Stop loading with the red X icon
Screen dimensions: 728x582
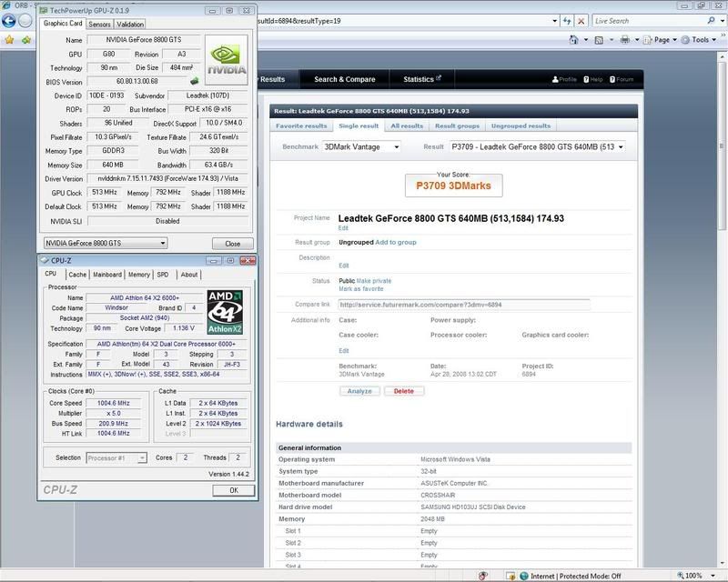click(581, 21)
